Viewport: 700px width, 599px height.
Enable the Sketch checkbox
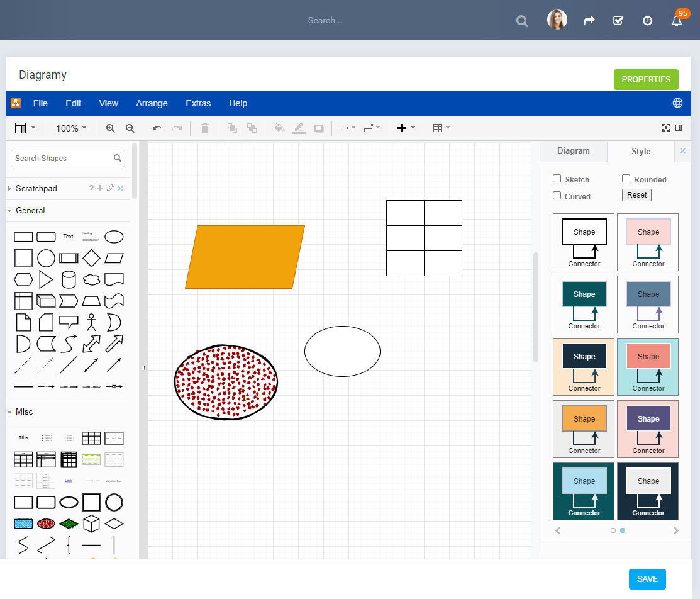pyautogui.click(x=557, y=179)
